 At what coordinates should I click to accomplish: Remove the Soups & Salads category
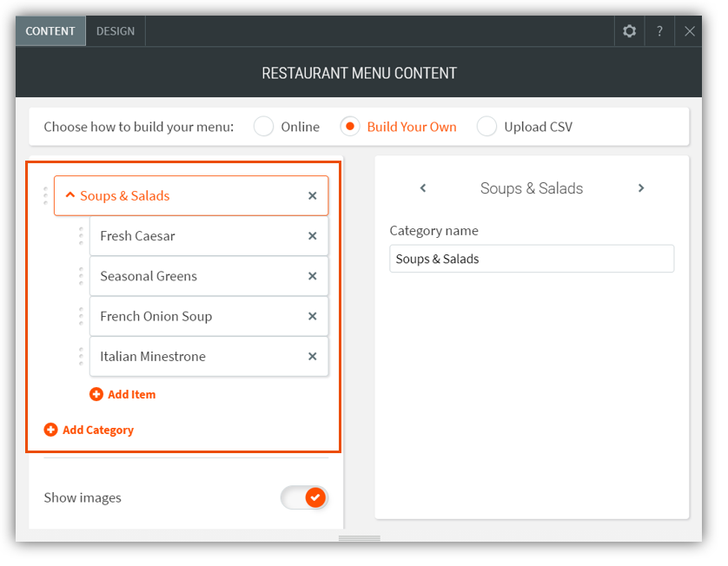click(313, 196)
